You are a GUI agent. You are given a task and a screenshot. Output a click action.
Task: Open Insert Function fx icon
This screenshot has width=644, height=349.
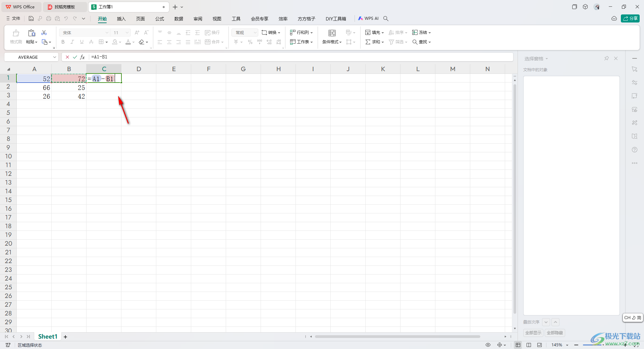[x=82, y=57]
